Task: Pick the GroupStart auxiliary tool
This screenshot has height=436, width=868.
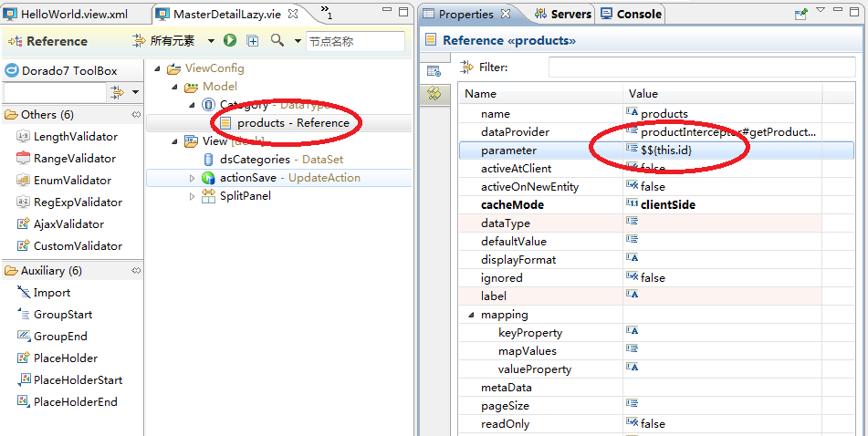Action: coord(62,315)
